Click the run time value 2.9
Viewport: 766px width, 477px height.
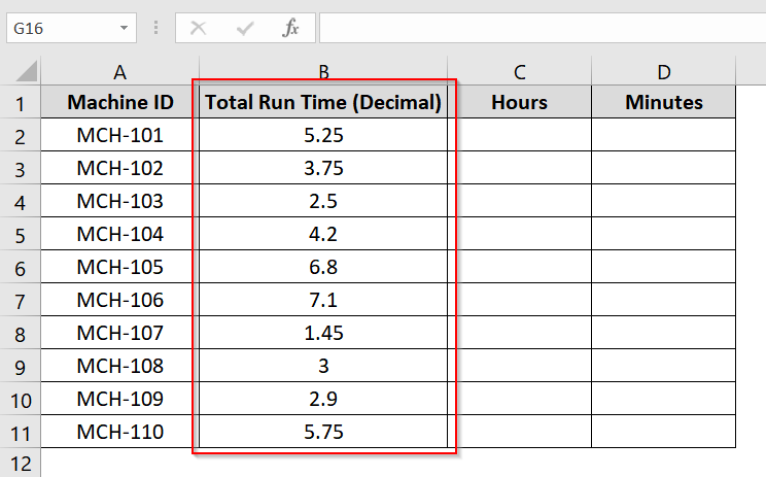(323, 399)
